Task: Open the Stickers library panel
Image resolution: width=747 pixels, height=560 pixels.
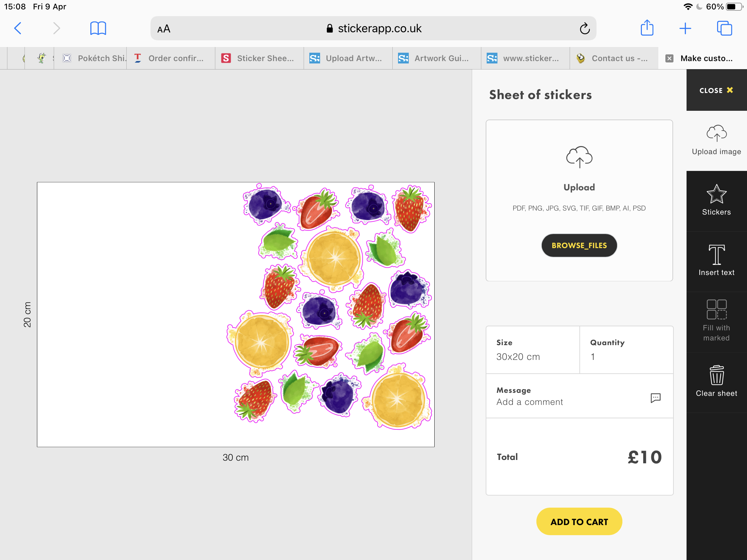Action: [716, 200]
